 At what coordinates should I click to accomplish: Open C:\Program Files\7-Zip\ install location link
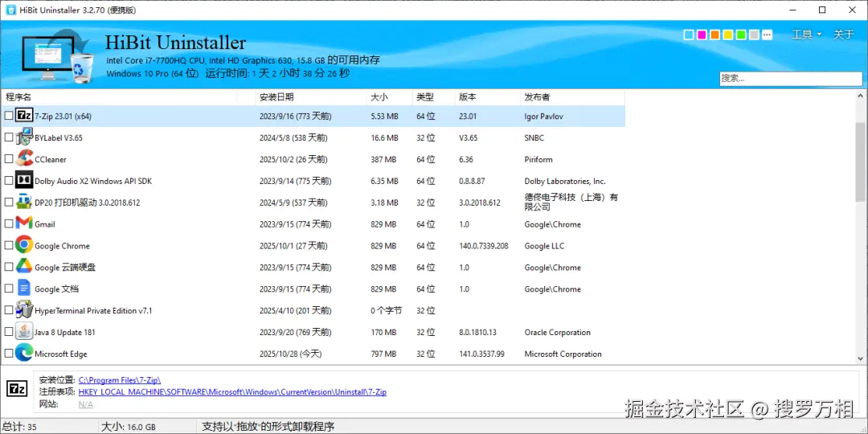pos(120,379)
